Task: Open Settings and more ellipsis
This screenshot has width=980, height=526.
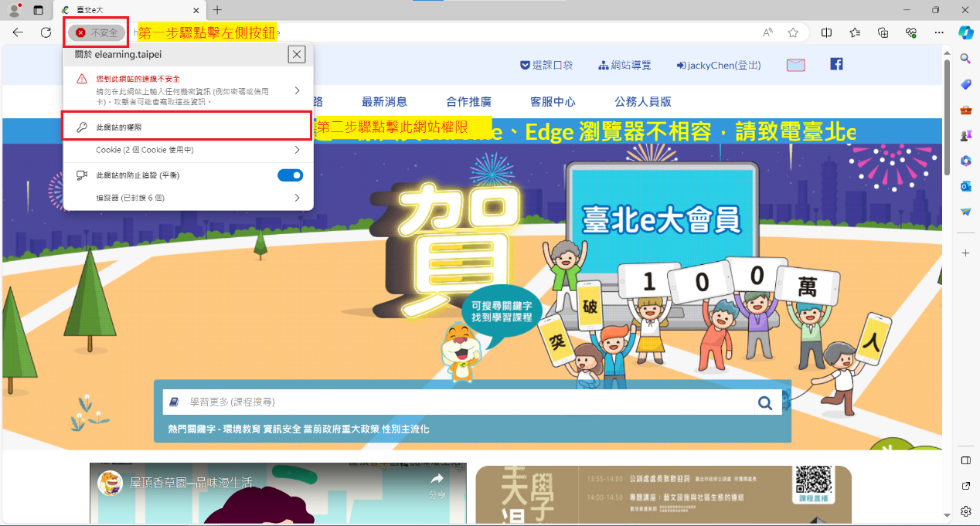Action: [939, 32]
